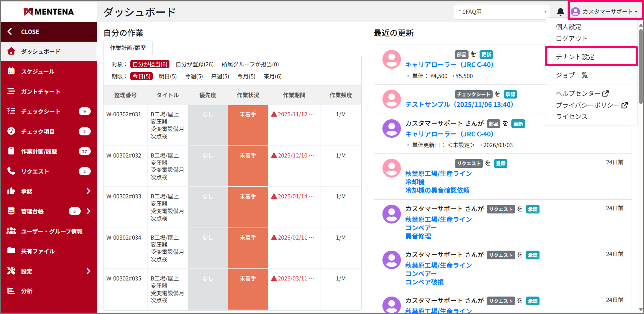Click the MENTENA logo

coord(49,11)
